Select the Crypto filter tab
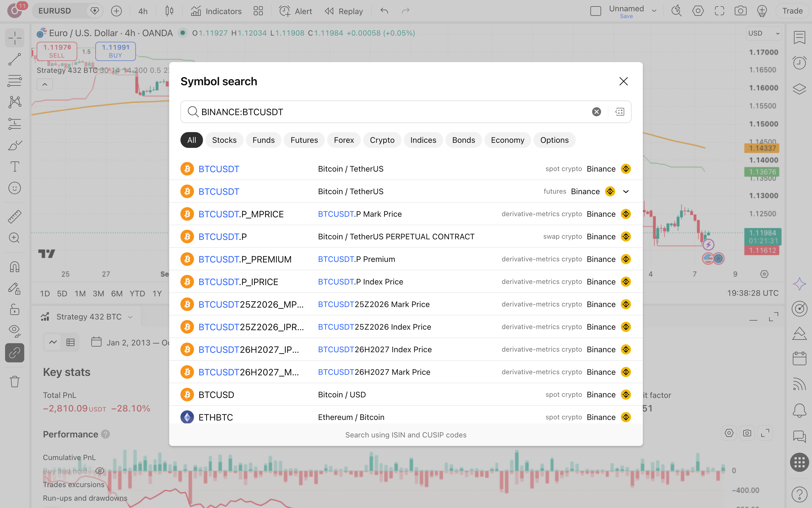The height and width of the screenshot is (508, 812). [x=382, y=140]
